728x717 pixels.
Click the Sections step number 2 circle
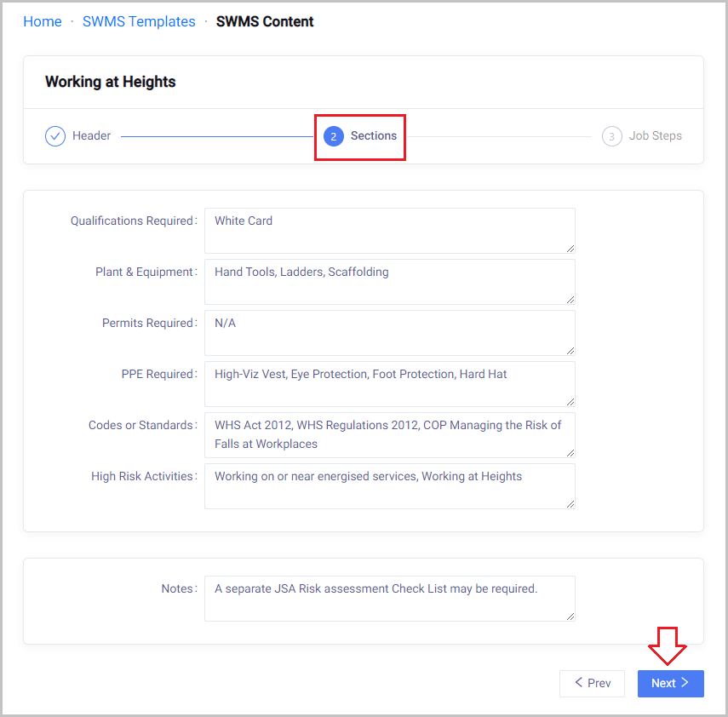click(334, 136)
